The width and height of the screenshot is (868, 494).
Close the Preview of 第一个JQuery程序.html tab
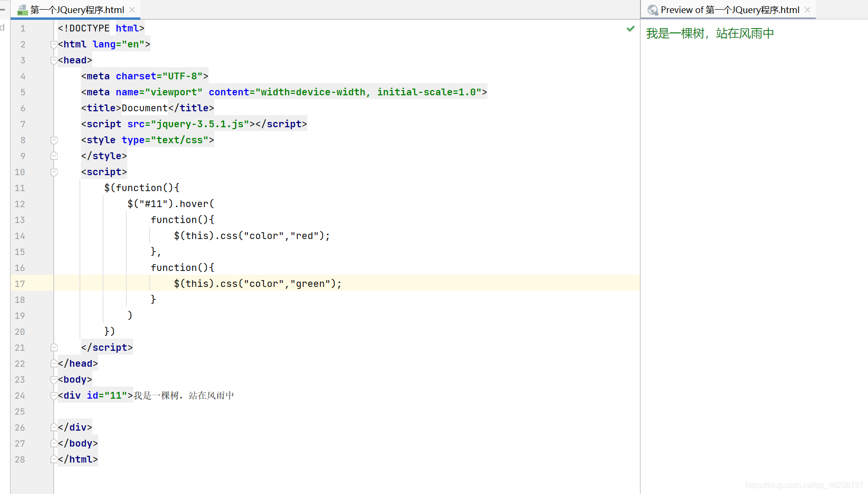coord(807,10)
